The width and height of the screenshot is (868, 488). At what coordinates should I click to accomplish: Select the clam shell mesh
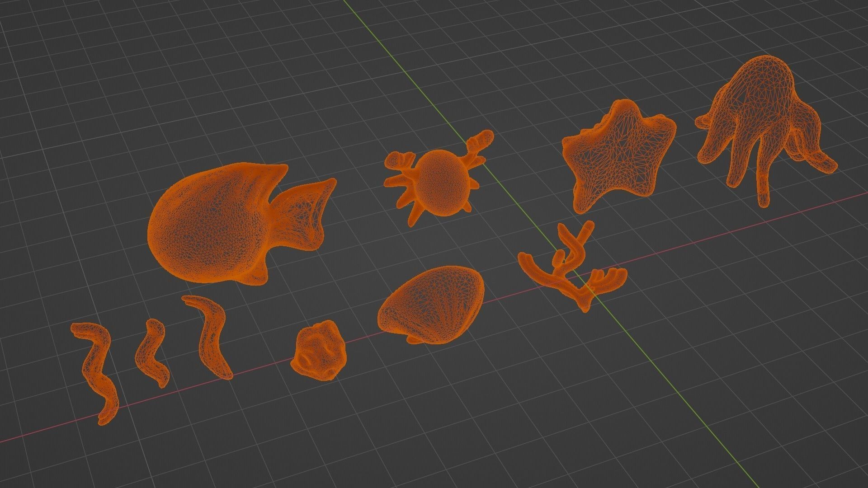pyautogui.click(x=430, y=305)
